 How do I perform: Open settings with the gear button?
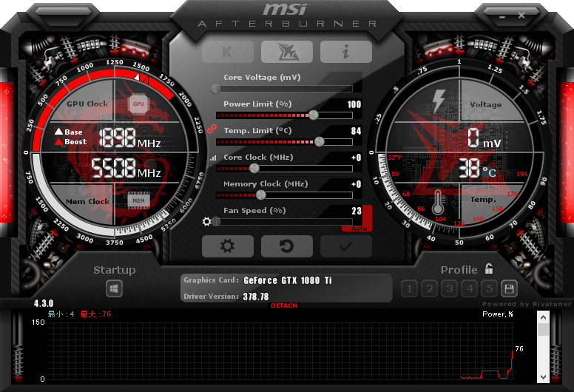[x=227, y=246]
